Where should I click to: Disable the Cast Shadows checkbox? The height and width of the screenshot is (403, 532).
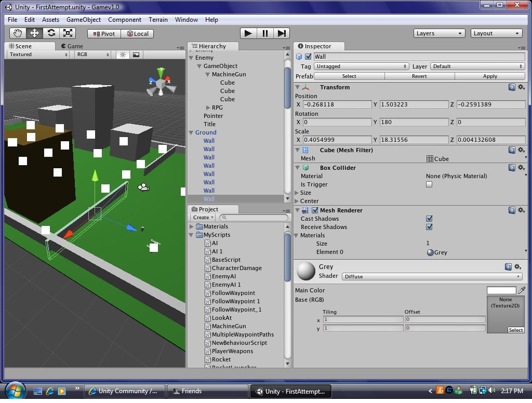429,219
